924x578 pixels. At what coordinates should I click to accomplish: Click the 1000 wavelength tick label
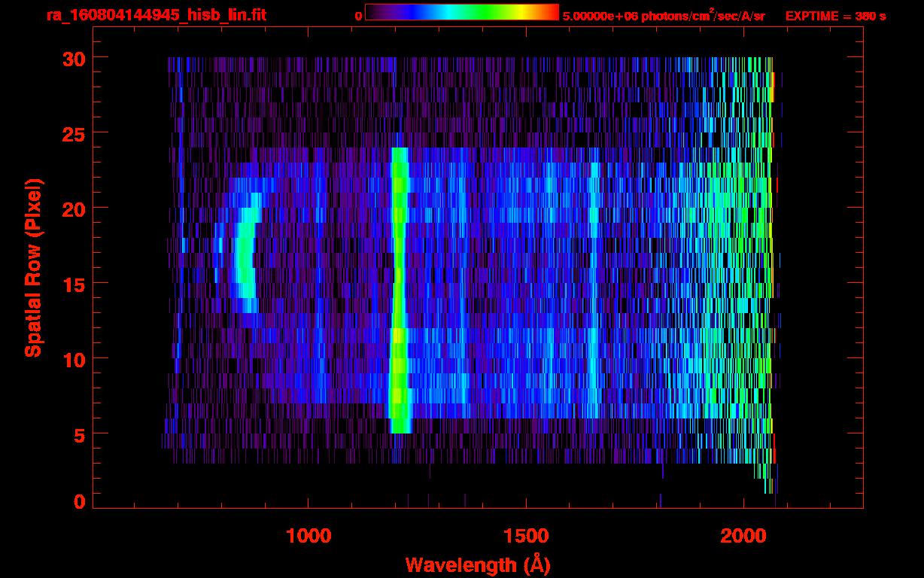click(309, 536)
